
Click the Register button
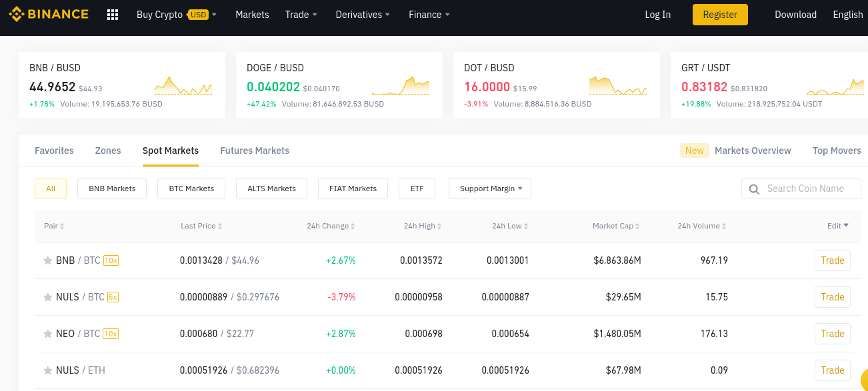pos(720,14)
